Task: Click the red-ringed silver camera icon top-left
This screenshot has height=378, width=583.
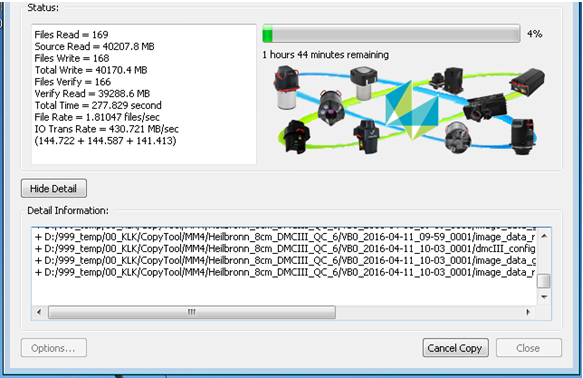Action: pyautogui.click(x=286, y=87)
